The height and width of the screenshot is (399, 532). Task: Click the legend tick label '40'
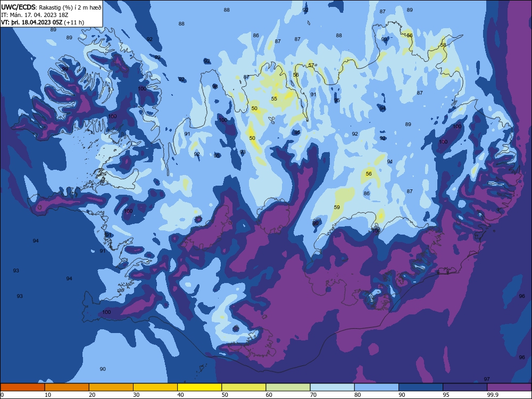click(180, 395)
